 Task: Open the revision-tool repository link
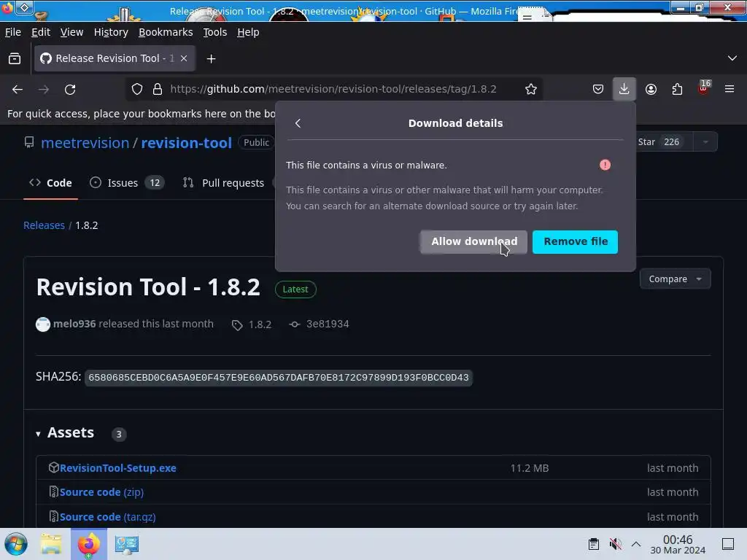(x=186, y=143)
